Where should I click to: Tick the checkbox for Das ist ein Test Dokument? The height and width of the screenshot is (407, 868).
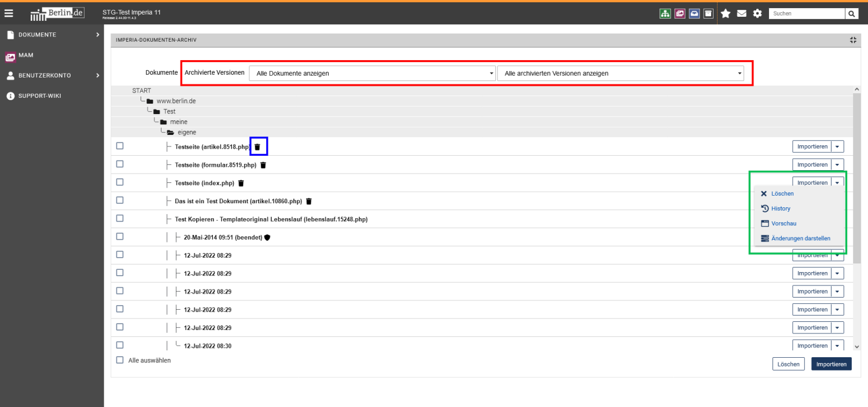[120, 200]
